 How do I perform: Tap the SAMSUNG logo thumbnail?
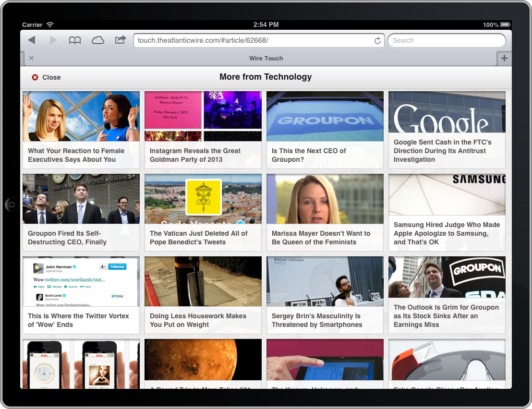[447, 195]
